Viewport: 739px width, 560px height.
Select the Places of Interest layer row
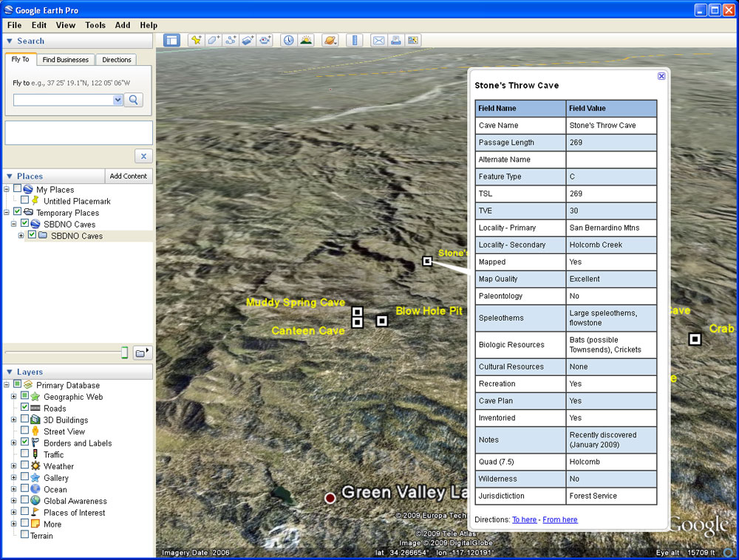click(74, 513)
